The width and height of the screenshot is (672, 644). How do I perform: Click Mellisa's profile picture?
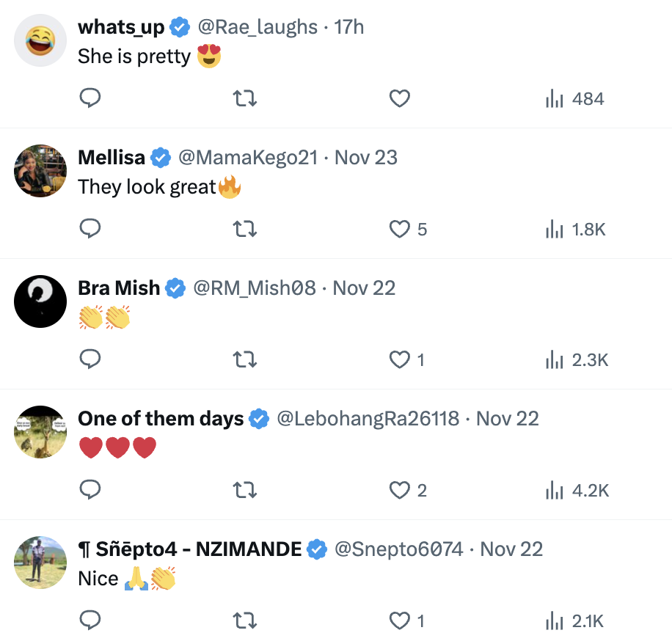41,171
